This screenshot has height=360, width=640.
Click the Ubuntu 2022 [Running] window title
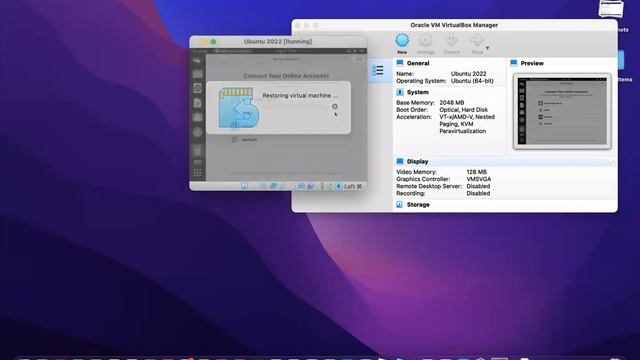click(278, 42)
